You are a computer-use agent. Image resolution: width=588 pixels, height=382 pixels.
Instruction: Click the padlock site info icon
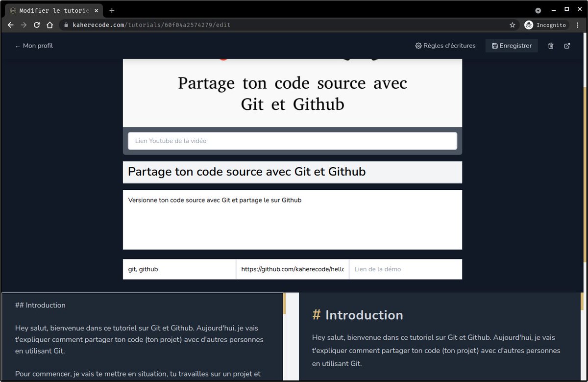tap(66, 25)
